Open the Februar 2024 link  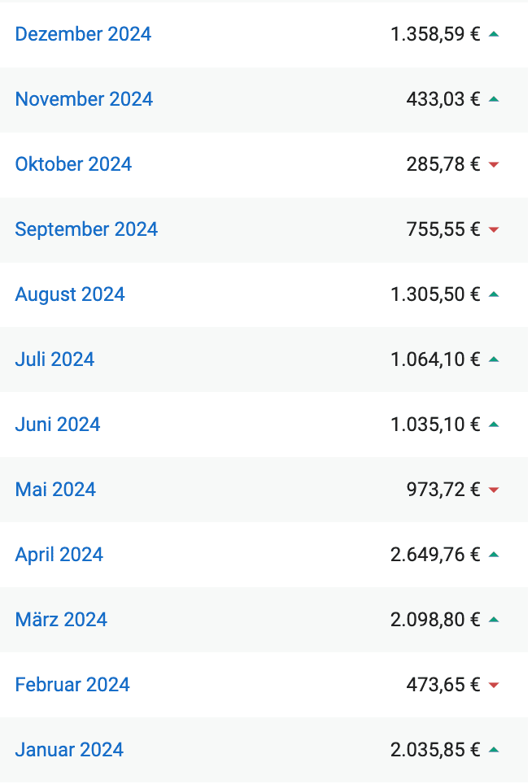(72, 685)
